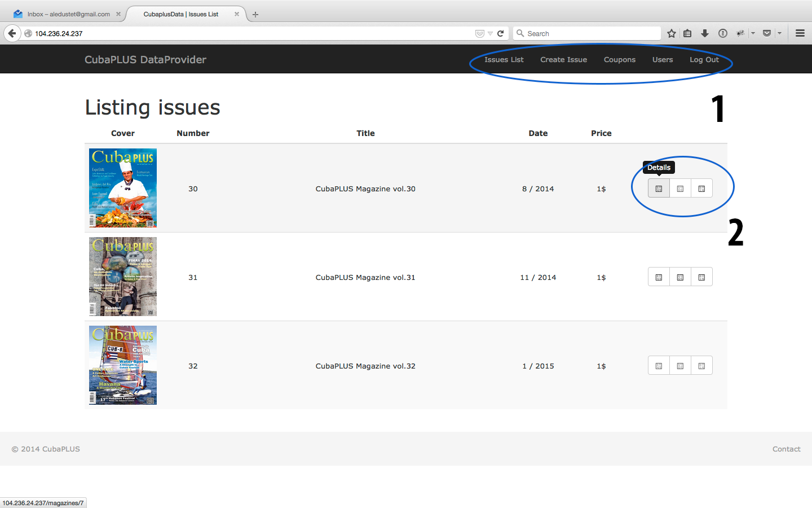Viewport: 812px width, 508px height.
Task: Open Details for CubaPLUS Magazine vol.30
Action: pos(659,189)
